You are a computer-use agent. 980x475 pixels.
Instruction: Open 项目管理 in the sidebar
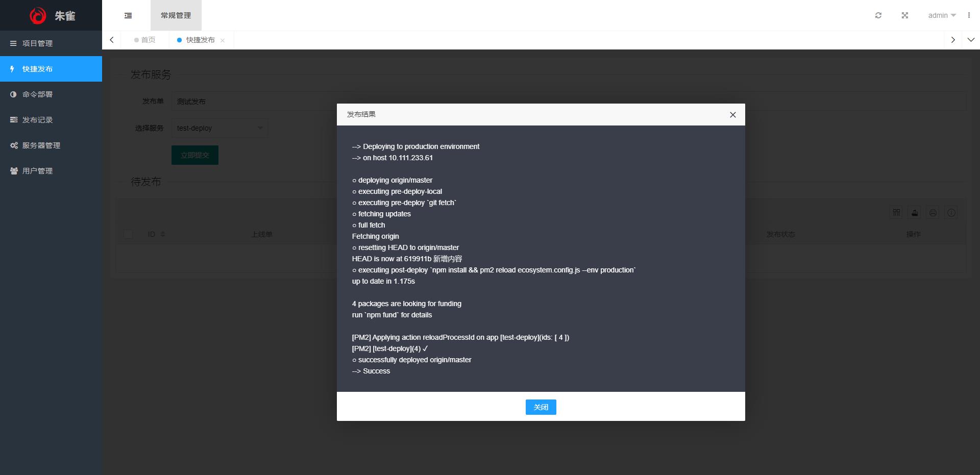coord(37,43)
